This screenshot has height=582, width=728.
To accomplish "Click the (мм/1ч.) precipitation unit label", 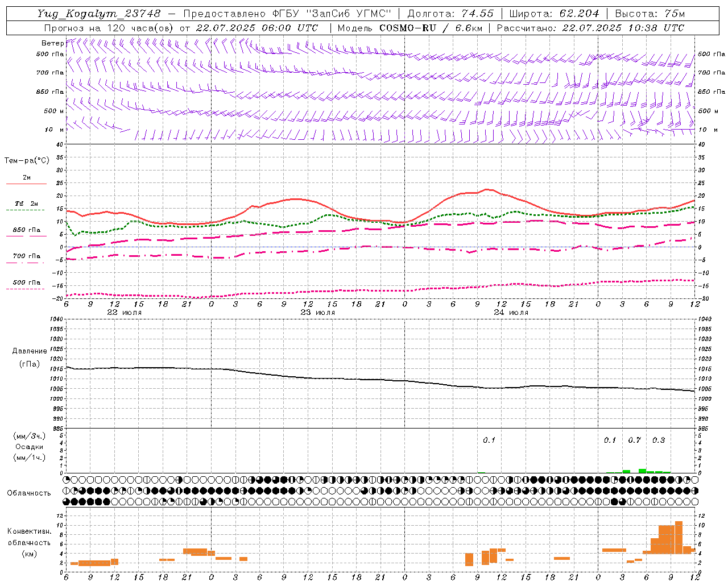I will tap(30, 458).
